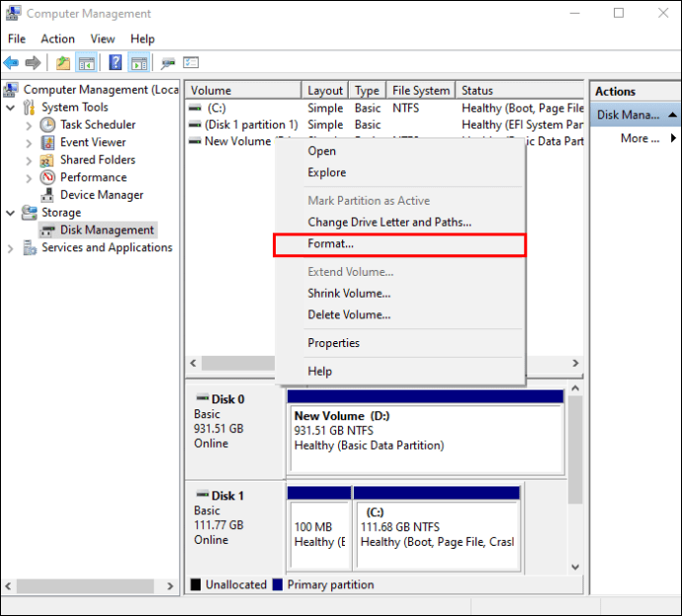This screenshot has height=616, width=682.
Task: Click the Forward arrow toolbar icon
Action: [33, 63]
